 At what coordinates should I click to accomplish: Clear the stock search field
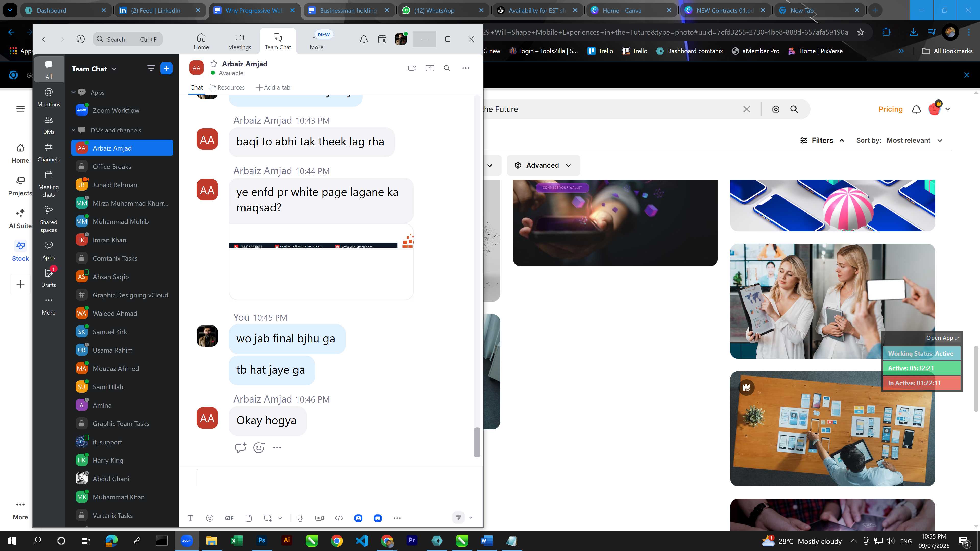pos(747,109)
